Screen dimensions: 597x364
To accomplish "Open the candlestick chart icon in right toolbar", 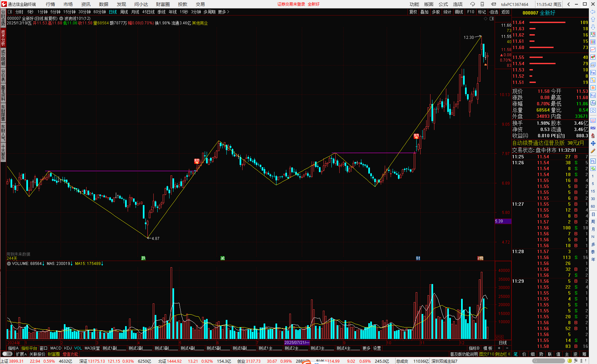I will click(593, 57).
